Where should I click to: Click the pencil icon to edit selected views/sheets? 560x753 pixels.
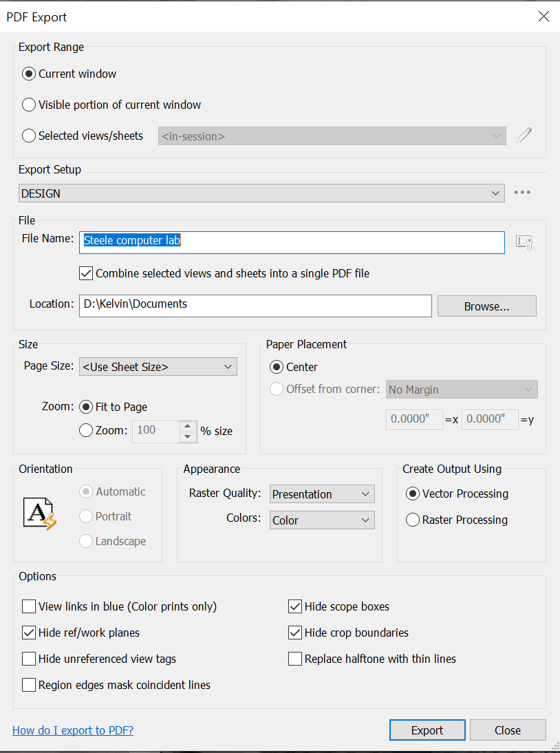(524, 136)
